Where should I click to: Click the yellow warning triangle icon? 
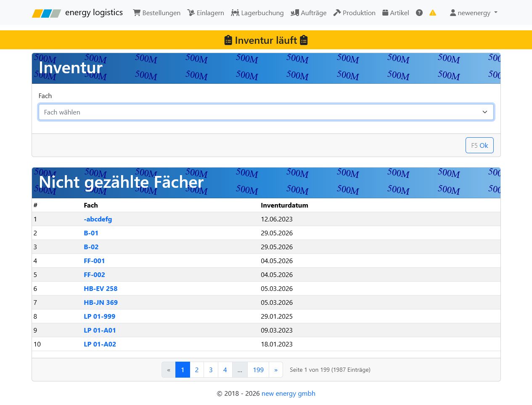point(433,13)
